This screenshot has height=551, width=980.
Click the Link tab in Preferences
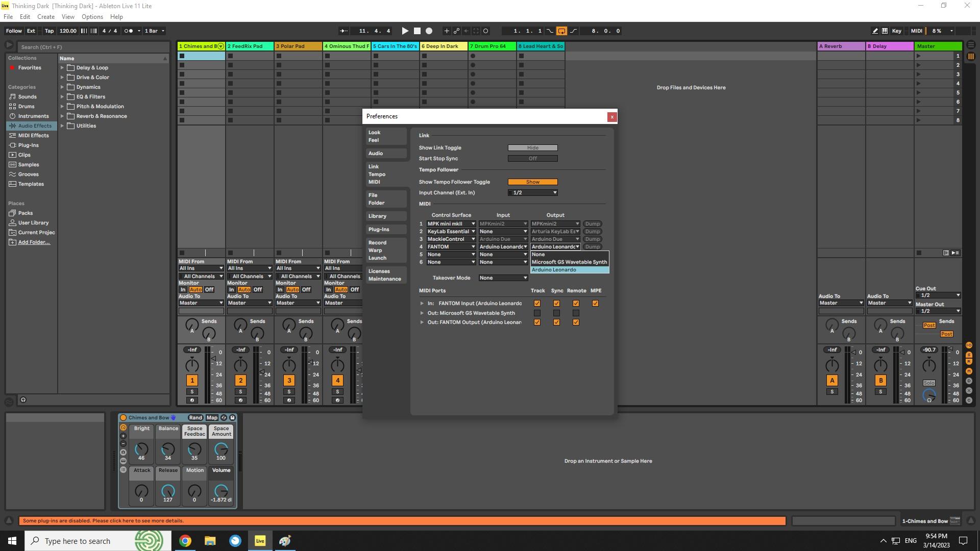[374, 166]
